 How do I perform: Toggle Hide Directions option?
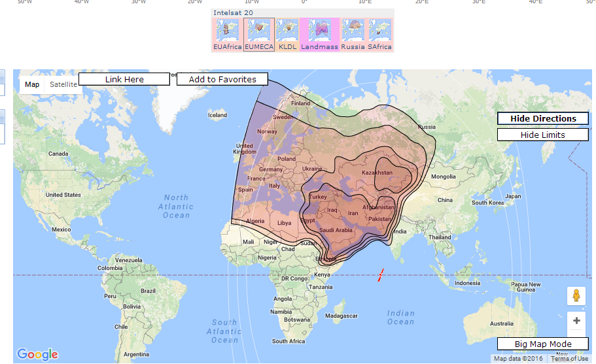pos(543,118)
